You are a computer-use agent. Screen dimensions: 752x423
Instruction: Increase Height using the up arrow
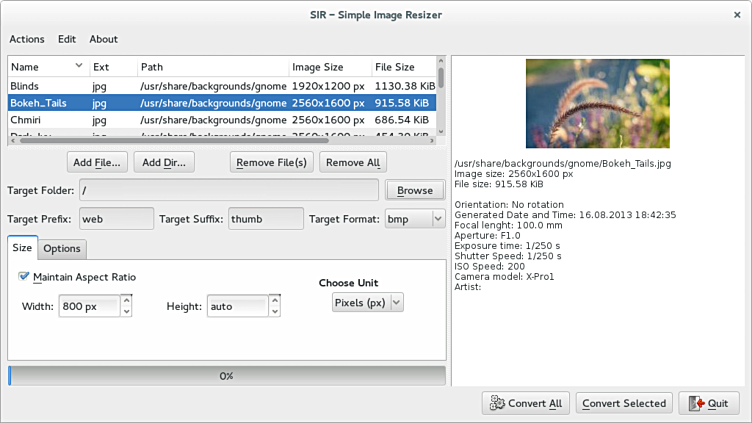(275, 300)
